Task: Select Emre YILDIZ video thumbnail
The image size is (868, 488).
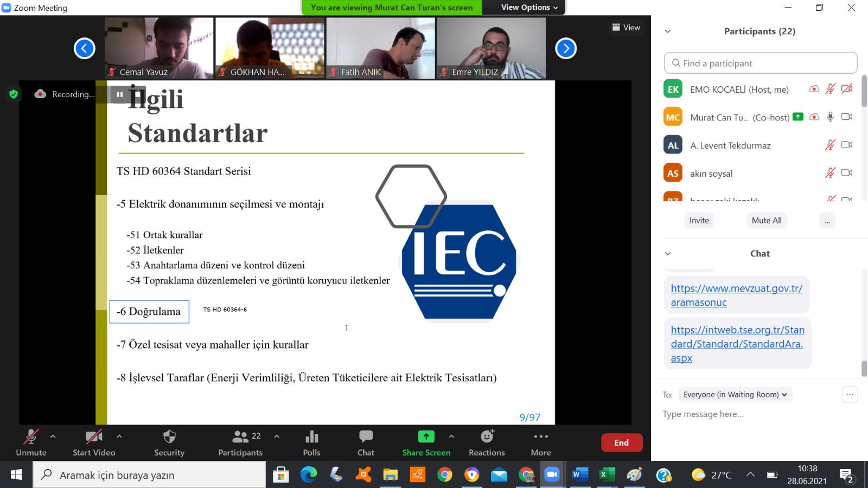Action: point(492,48)
